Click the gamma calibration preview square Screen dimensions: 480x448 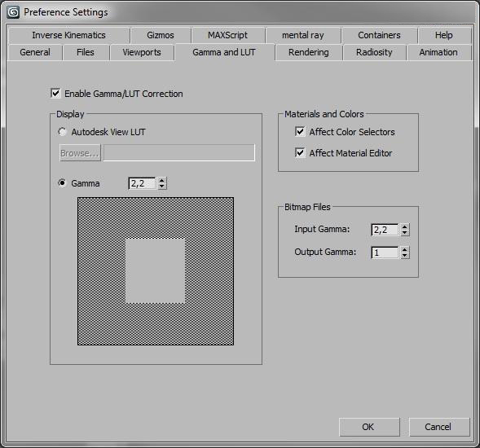tap(156, 271)
